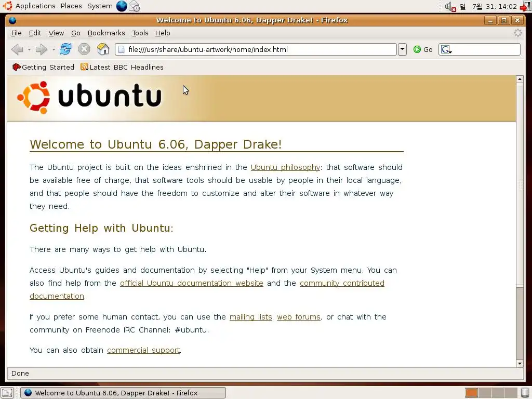This screenshot has width=532, height=399.
Task: Click the volume speaker icon
Action: point(450,6)
